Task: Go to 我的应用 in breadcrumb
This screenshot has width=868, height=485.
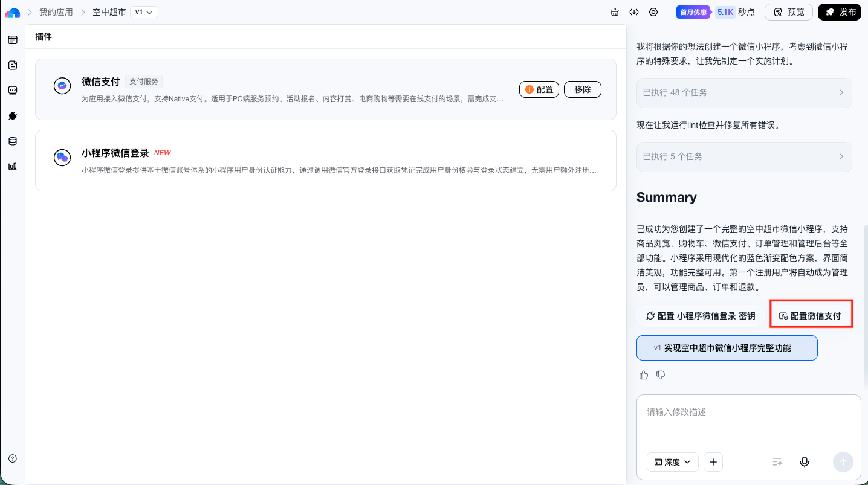Action: pos(56,12)
